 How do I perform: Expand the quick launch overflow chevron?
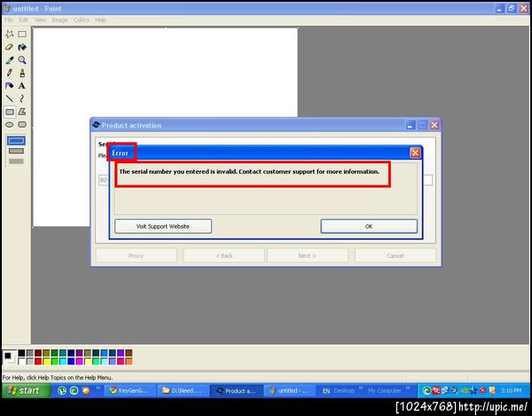click(98, 388)
